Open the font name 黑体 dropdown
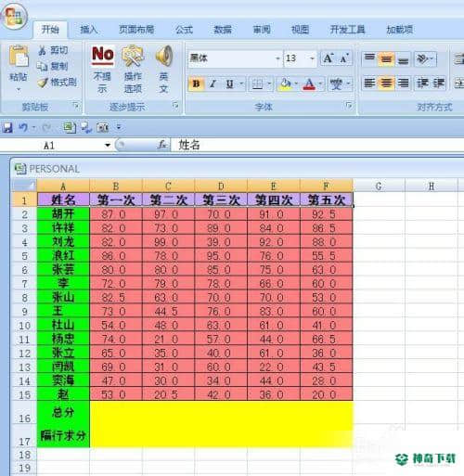The height and width of the screenshot is (476, 464). pos(277,58)
